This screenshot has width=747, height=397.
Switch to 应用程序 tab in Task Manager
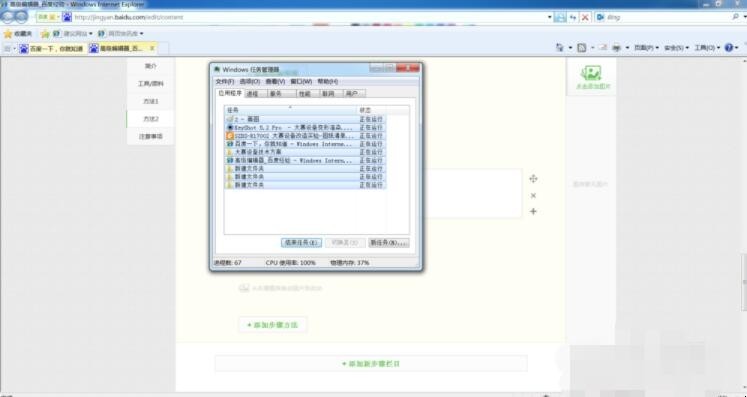click(x=230, y=93)
